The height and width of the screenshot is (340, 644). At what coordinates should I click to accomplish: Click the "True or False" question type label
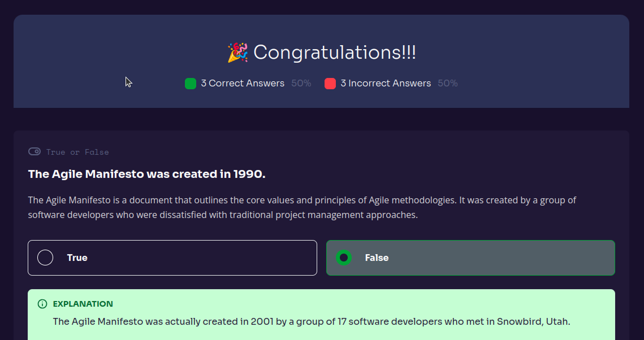pos(77,152)
